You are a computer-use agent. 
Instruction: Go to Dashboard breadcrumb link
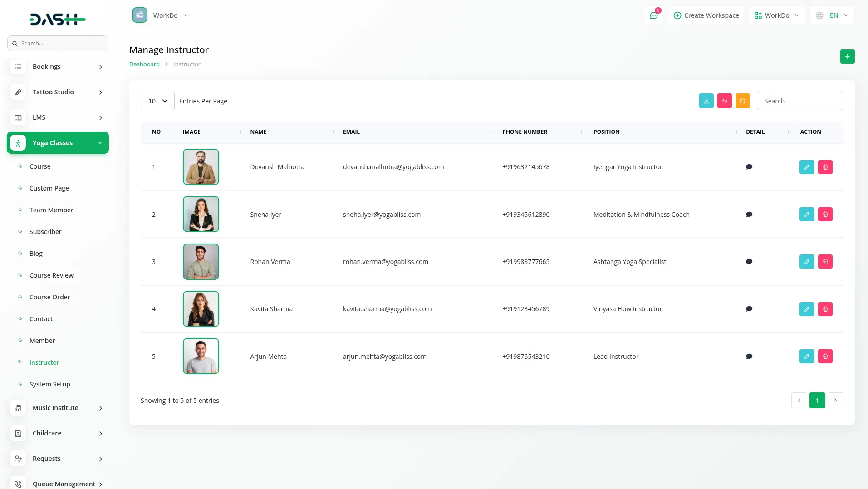[144, 64]
